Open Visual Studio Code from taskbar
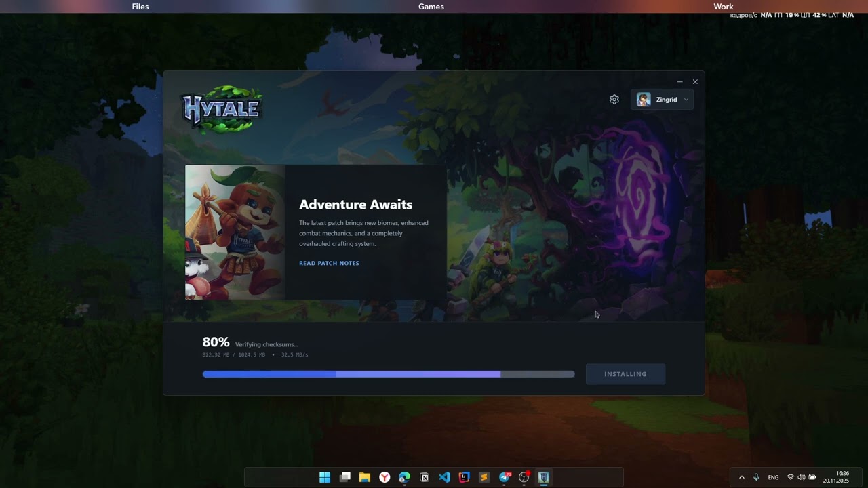 [444, 477]
